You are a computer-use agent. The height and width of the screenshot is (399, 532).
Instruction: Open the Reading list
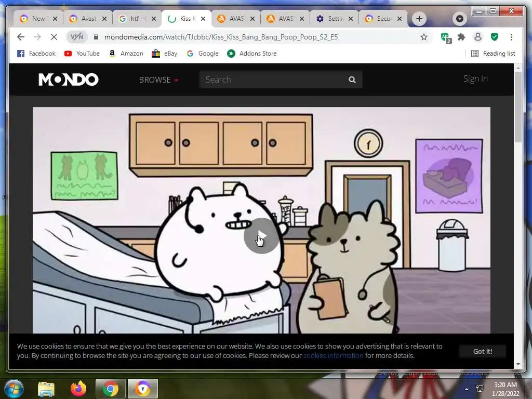click(x=494, y=54)
